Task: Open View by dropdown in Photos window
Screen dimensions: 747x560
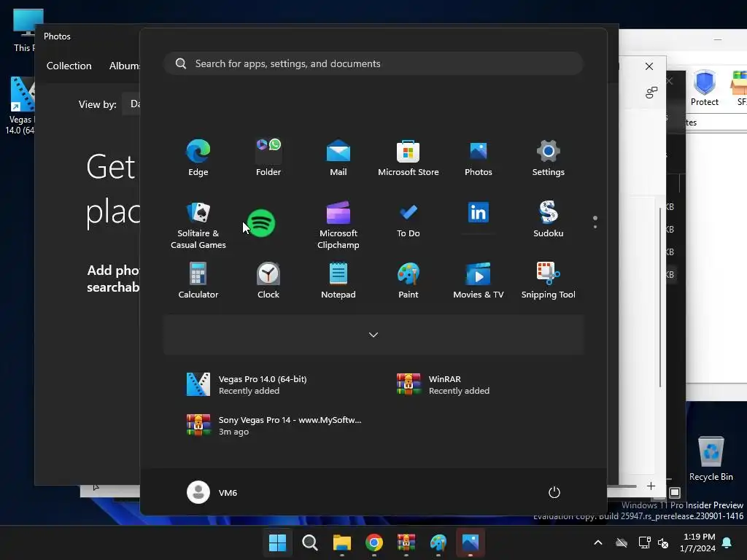Action: click(x=131, y=104)
